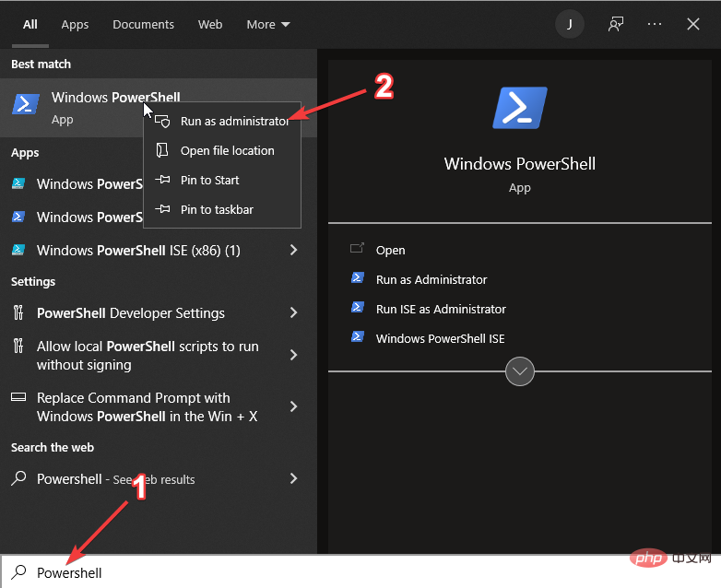Image resolution: width=721 pixels, height=588 pixels.
Task: Open the More dropdown filter
Action: point(268,24)
